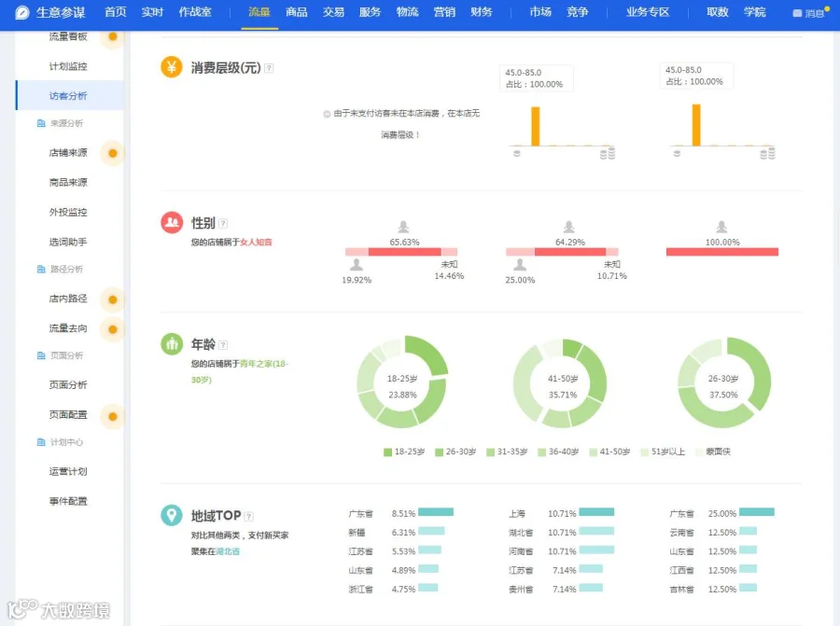This screenshot has width=840, height=626.
Task: Click the 湖北省 highlighted text
Action: point(228,551)
